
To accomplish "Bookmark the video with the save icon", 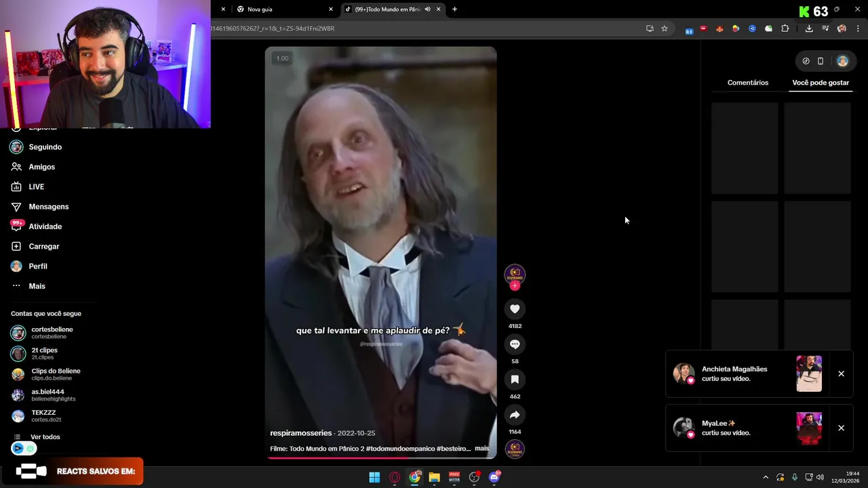I will 515,380.
